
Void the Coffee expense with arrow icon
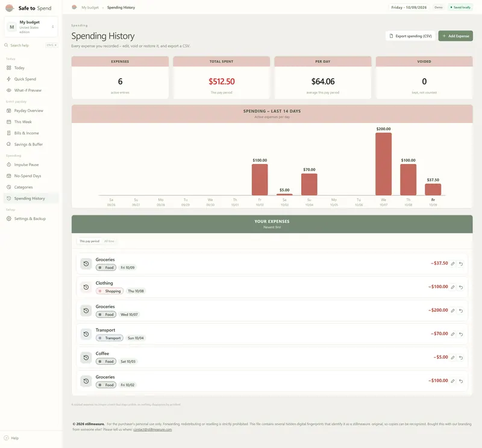[x=461, y=358]
